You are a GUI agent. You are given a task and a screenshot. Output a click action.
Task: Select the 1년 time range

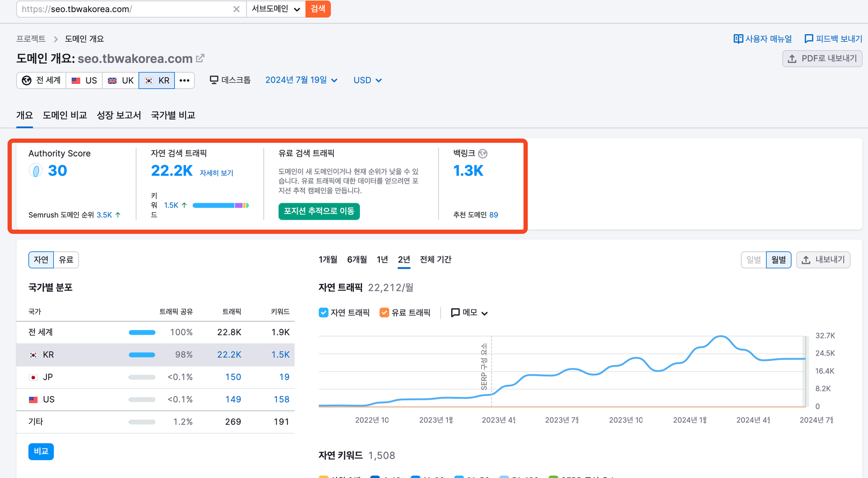pos(382,260)
